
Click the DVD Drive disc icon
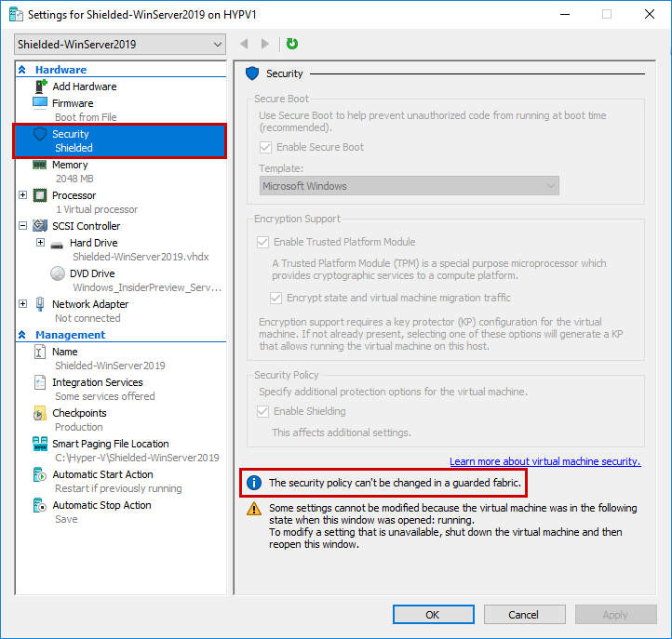(58, 273)
